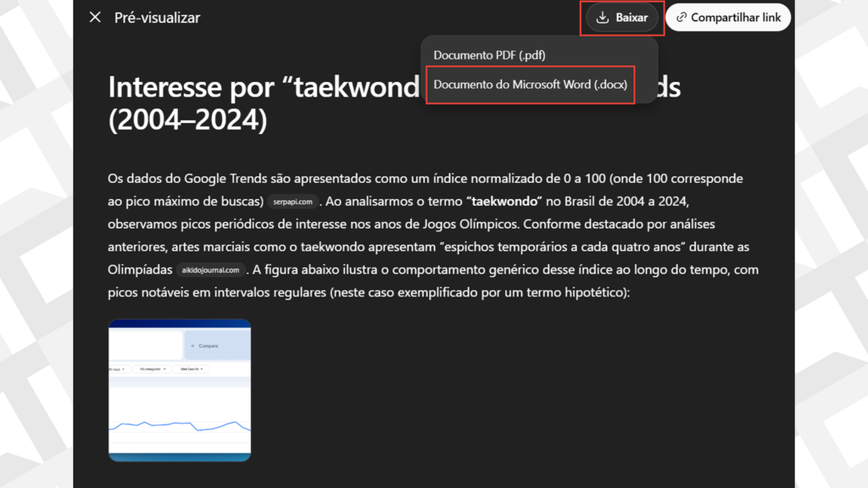Image resolution: width=868 pixels, height=488 pixels.
Task: Click the heading starting with Interesse por
Action: [x=394, y=103]
